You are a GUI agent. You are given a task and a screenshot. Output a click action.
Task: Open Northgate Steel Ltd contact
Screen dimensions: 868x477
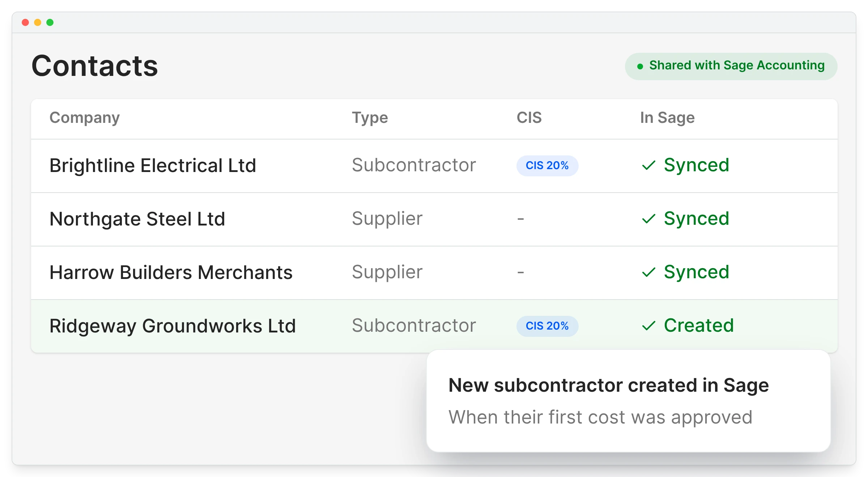click(x=137, y=219)
